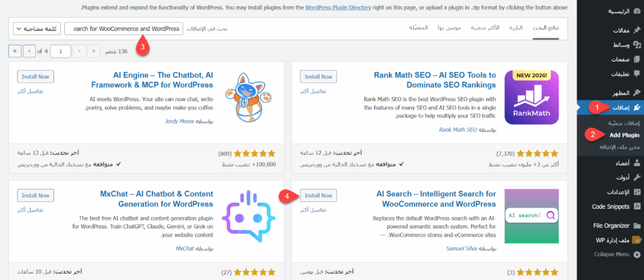Image resolution: width=644 pixels, height=280 pixels.
Task: Install the Rank Math SEO plugin
Action: tap(318, 77)
